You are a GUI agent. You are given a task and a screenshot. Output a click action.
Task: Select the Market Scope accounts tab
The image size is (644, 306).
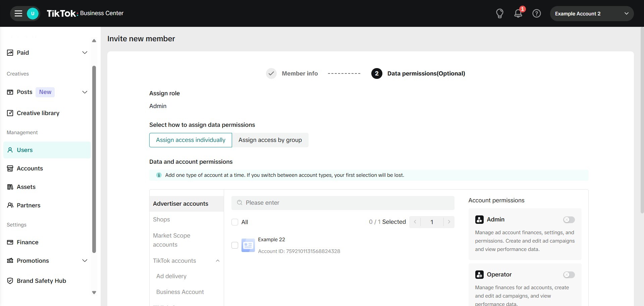[171, 240]
